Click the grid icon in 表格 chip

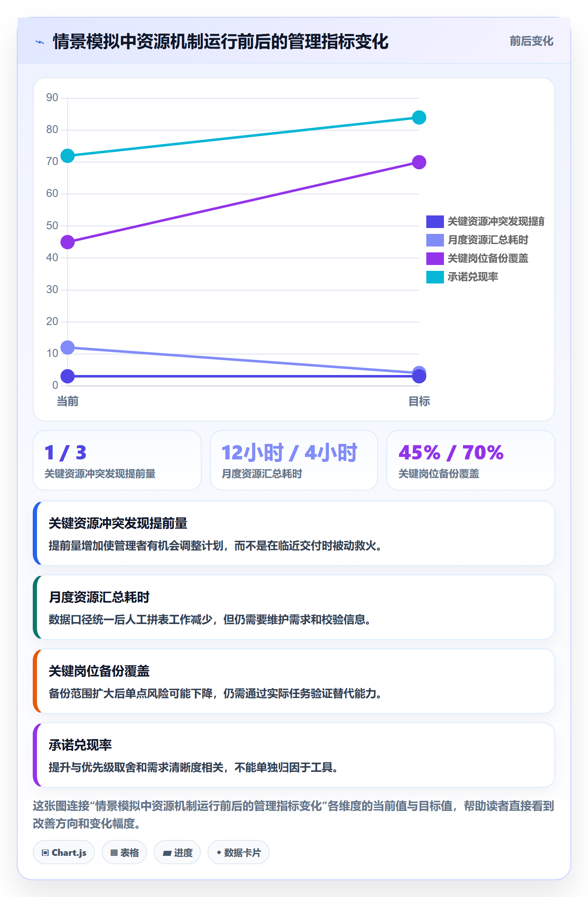(114, 852)
